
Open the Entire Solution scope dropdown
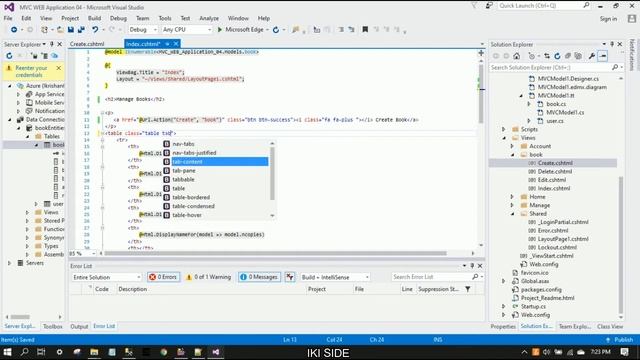[x=106, y=277]
